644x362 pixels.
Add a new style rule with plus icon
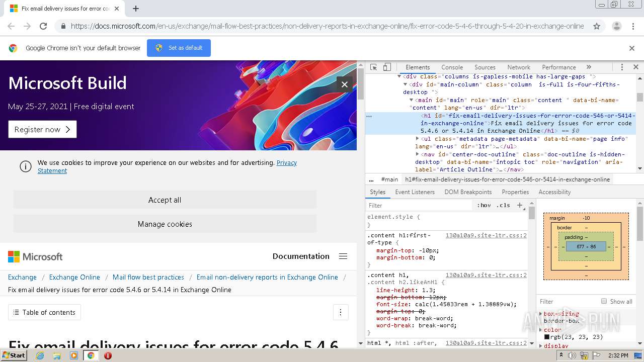(x=520, y=205)
